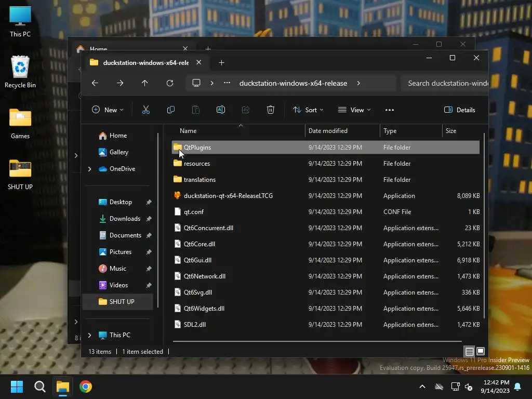Open the See more ellipsis in toolbar

pos(390,110)
